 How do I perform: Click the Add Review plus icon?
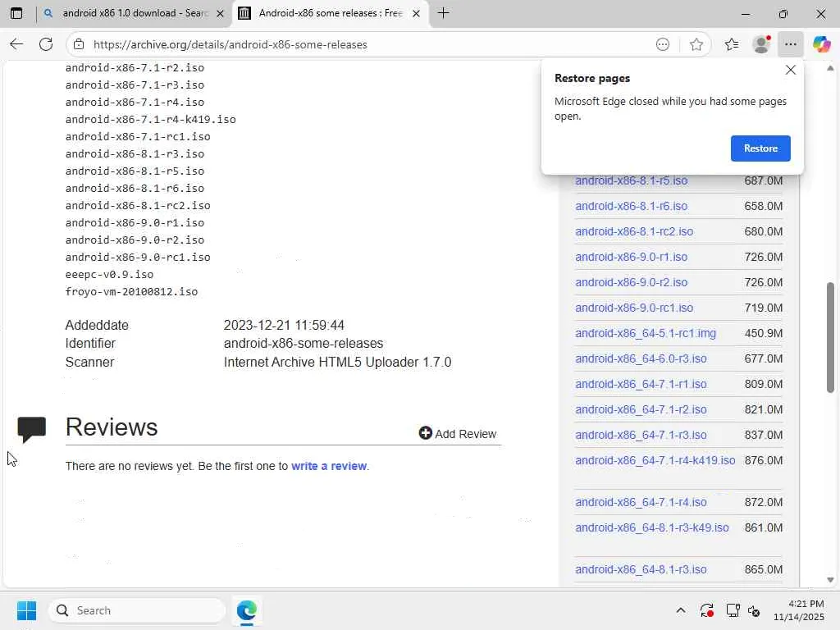[426, 433]
